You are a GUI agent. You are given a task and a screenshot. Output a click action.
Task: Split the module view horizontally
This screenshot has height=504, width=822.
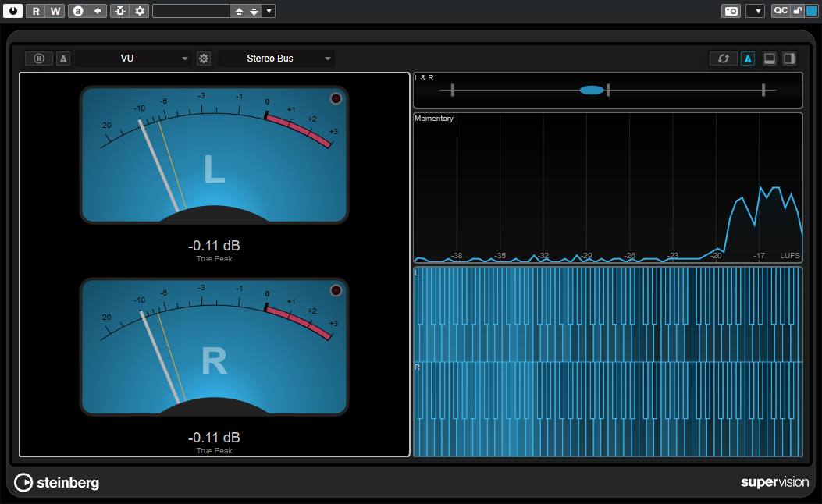coord(770,59)
